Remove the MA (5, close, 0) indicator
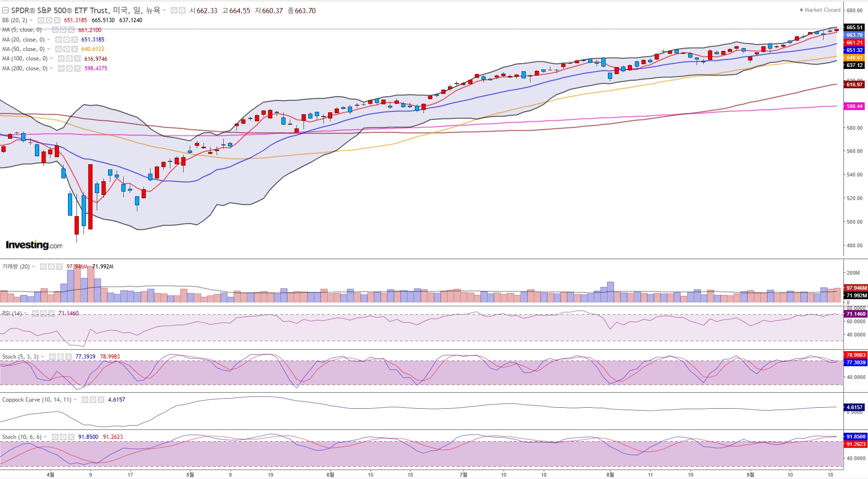The image size is (868, 479). point(71,30)
